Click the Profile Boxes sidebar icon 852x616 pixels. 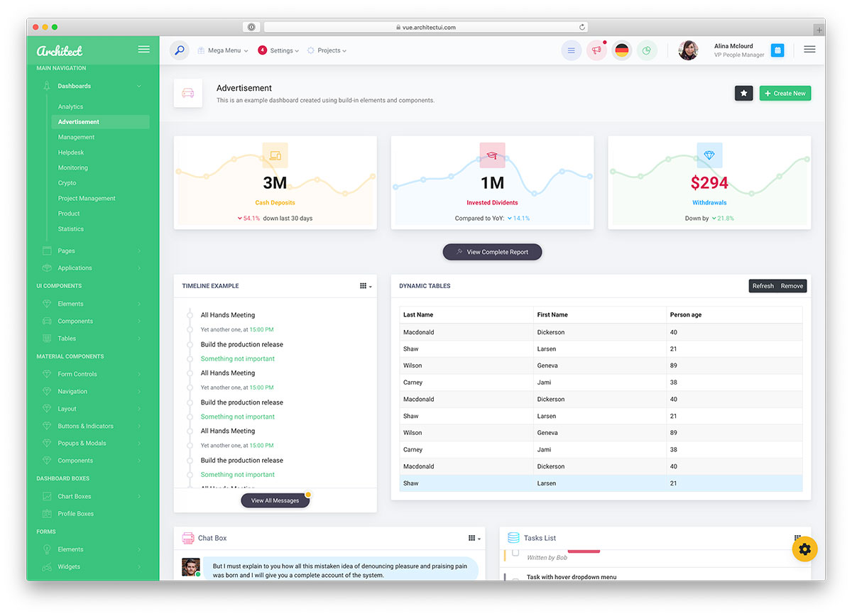tap(47, 514)
